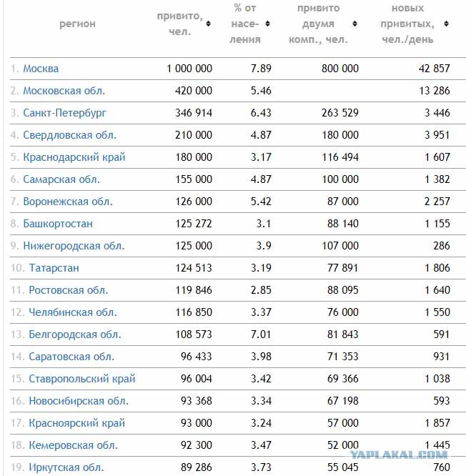Screen dimensions: 466x476
Task: Open the Нижегородская обл. link
Action: [x=74, y=246]
